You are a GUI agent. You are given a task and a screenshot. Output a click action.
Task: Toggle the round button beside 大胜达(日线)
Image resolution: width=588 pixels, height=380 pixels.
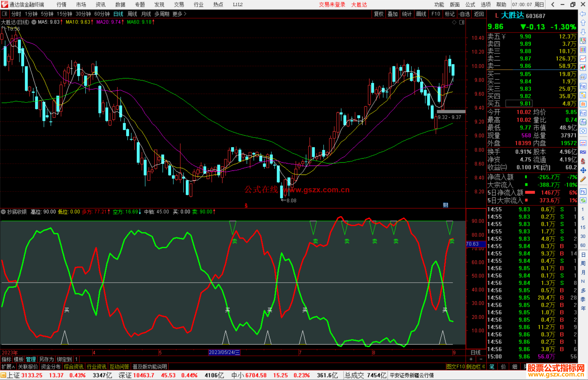[x=34, y=22]
